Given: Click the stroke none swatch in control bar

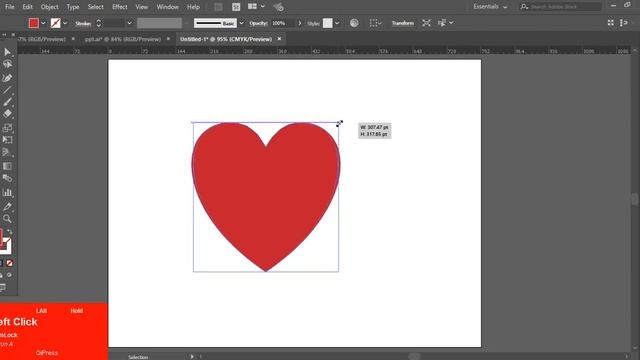Looking at the screenshot, I should 56,23.
